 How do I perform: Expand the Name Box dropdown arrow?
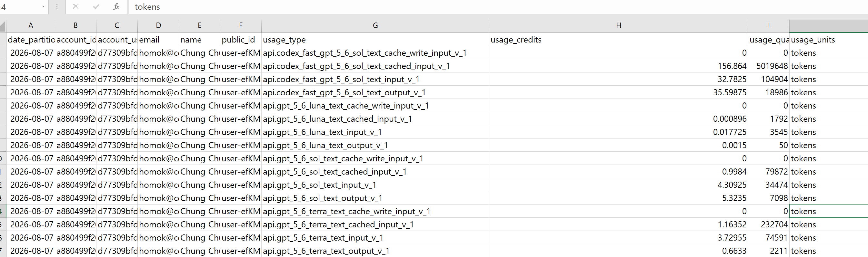pyautogui.click(x=43, y=7)
